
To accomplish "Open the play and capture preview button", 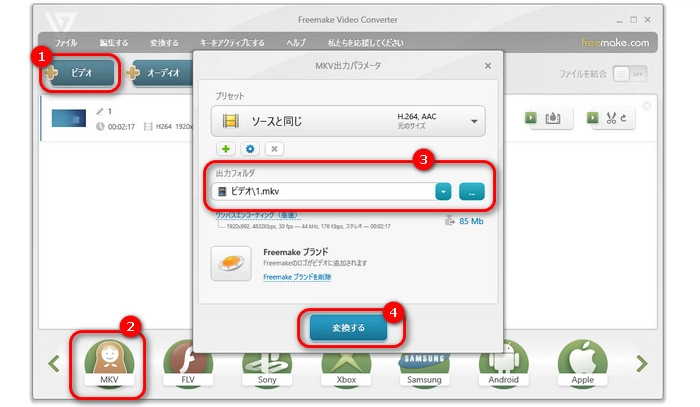I will point(549,118).
